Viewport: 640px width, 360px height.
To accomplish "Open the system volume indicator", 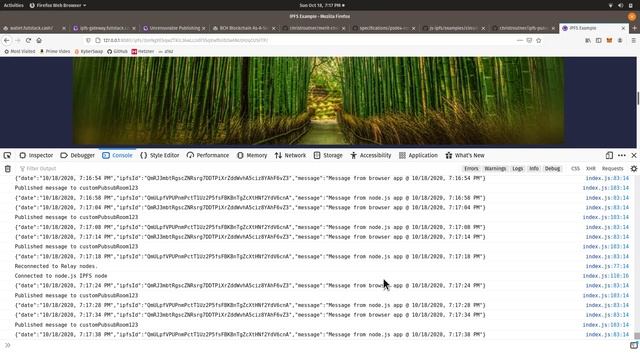I will point(620,5).
